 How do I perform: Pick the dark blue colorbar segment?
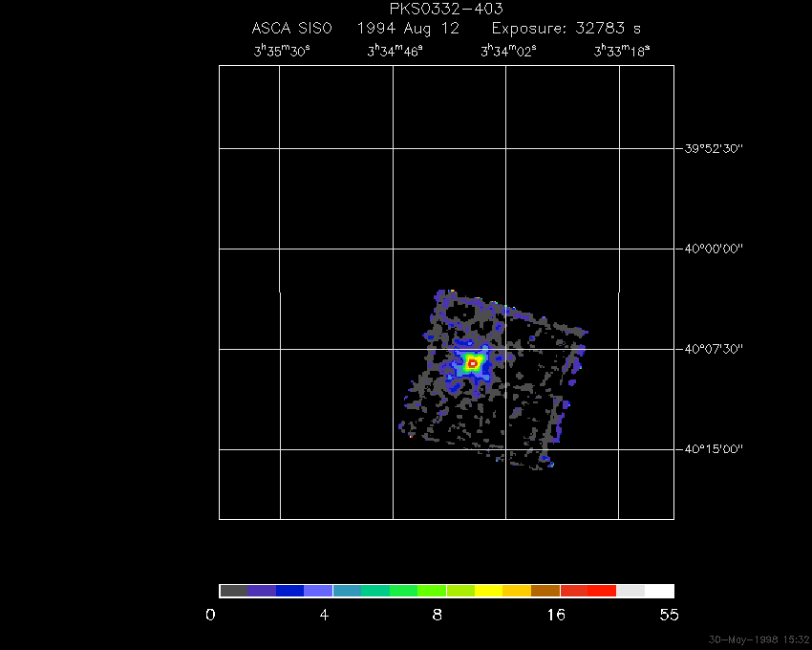pyautogui.click(x=290, y=591)
